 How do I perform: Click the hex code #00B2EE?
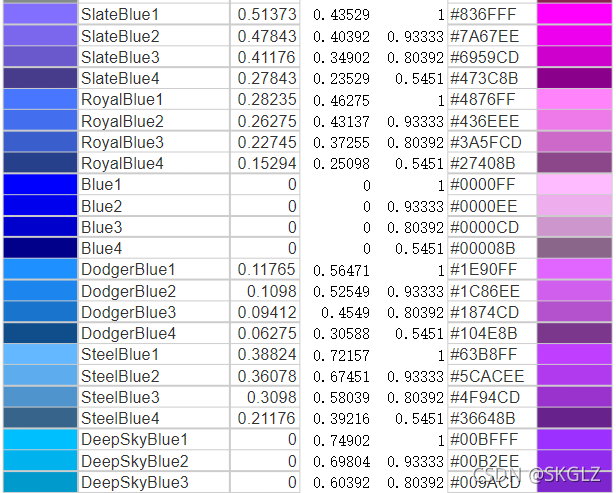click(485, 462)
